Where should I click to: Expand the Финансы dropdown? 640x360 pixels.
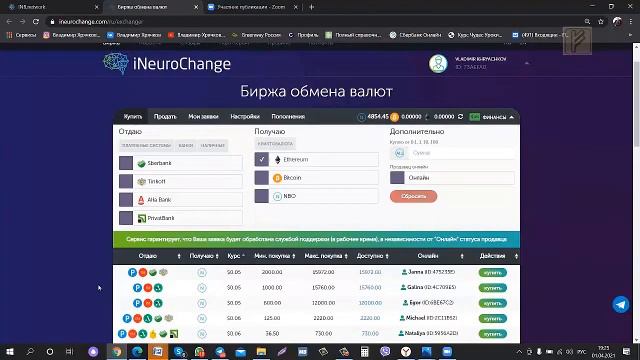coord(511,117)
